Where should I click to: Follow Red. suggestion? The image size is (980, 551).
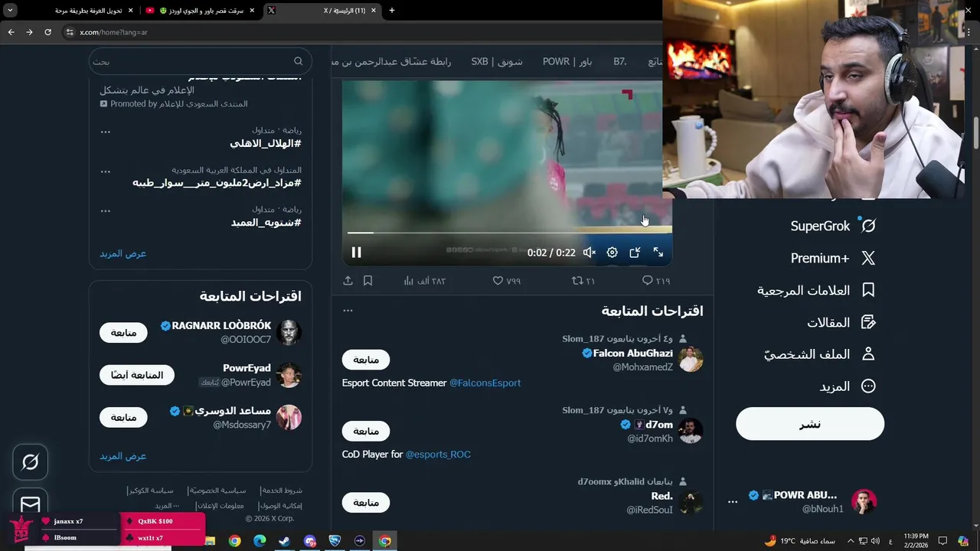(x=366, y=502)
